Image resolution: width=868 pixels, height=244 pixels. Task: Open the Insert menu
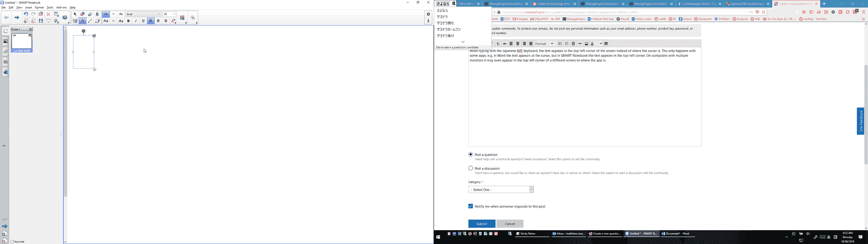[29, 7]
